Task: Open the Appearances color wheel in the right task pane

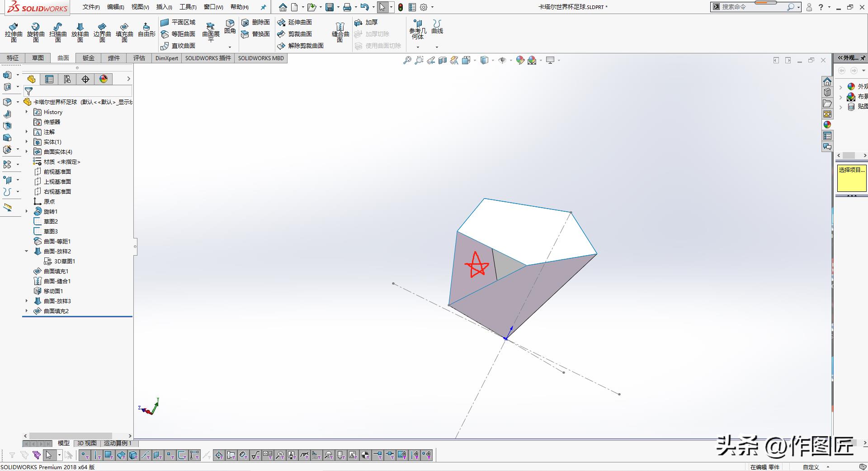Action: coord(827,125)
